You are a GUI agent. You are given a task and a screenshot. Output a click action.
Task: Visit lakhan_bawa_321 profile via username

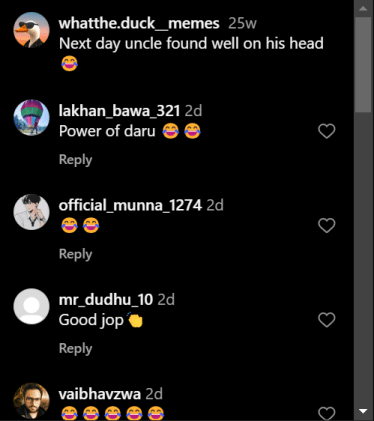(x=119, y=111)
